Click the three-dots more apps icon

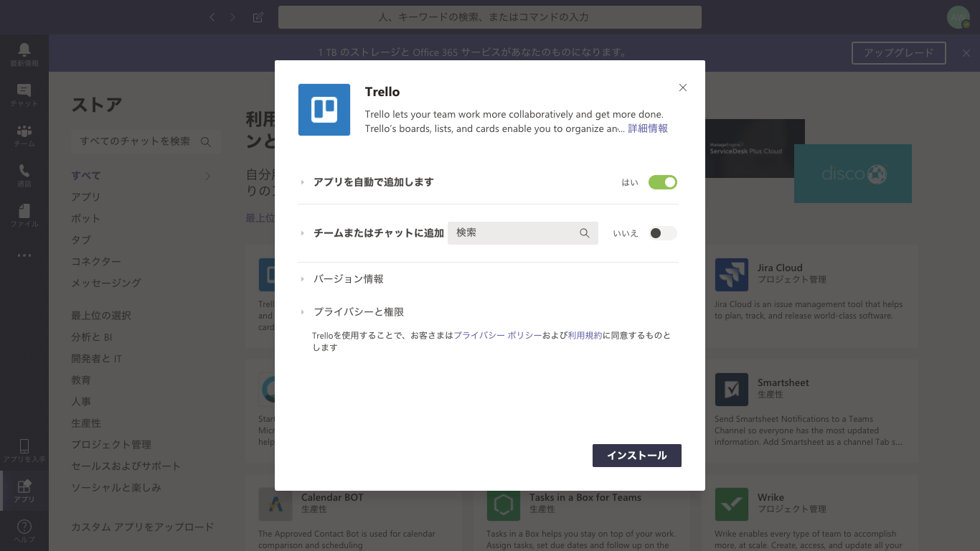(x=24, y=255)
